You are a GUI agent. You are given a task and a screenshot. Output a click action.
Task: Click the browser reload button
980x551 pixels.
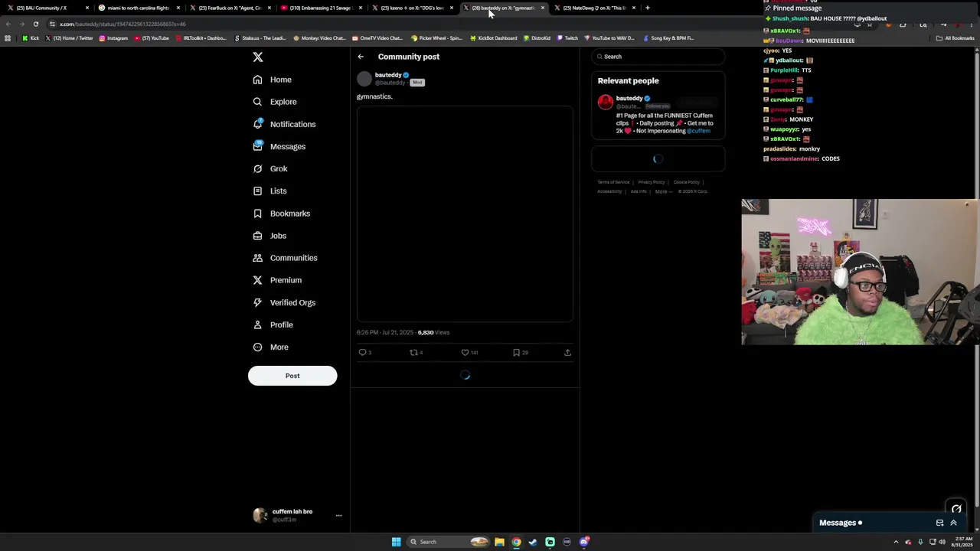click(x=35, y=24)
